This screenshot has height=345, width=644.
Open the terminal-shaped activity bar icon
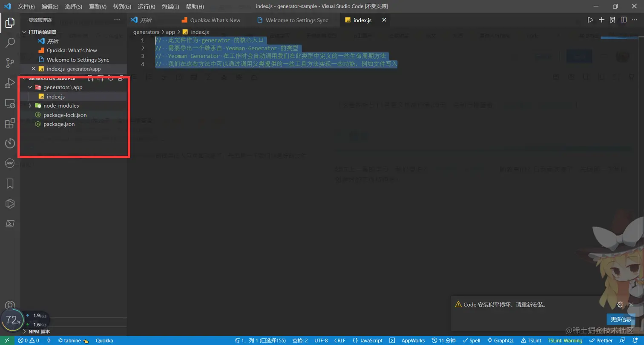coord(10,224)
